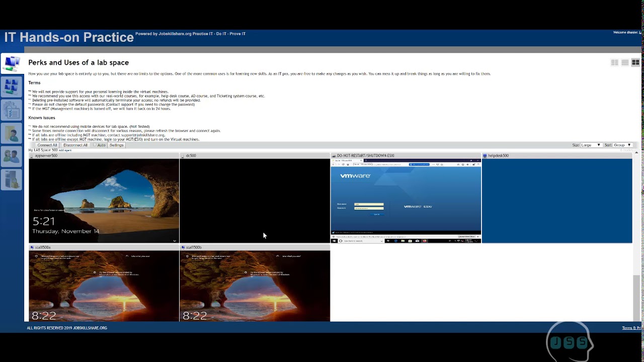The image size is (644, 362).
Task: Click the Perks and Uses heading
Action: [x=78, y=62]
